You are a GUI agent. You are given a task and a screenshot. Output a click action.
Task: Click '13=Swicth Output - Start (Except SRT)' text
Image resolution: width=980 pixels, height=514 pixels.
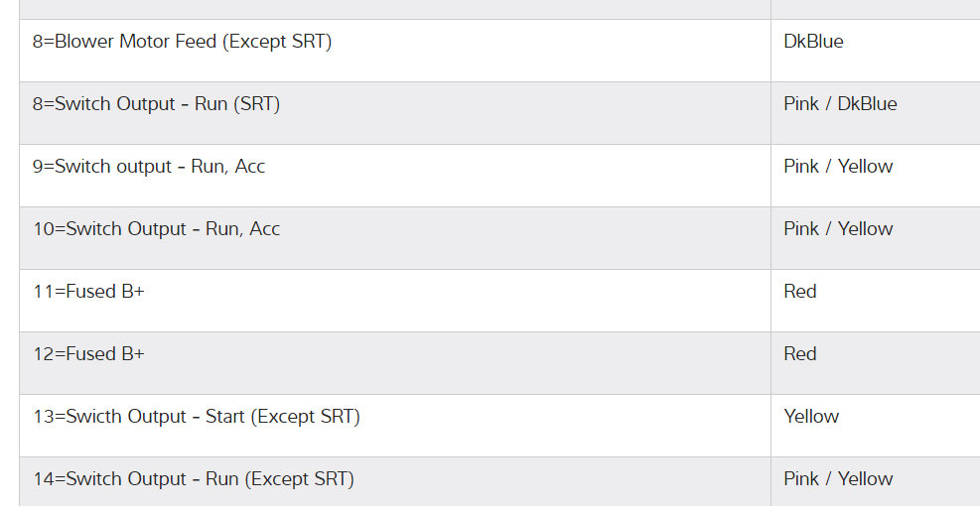point(196,417)
